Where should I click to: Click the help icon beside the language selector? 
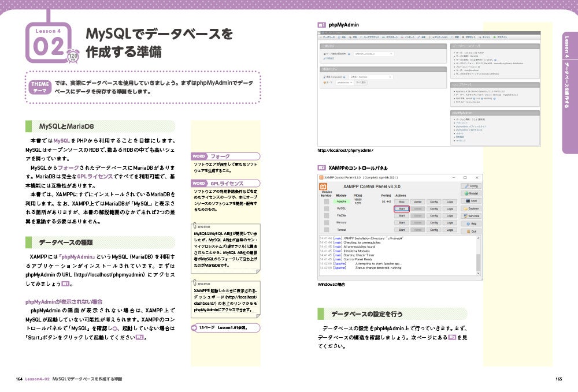344,77
